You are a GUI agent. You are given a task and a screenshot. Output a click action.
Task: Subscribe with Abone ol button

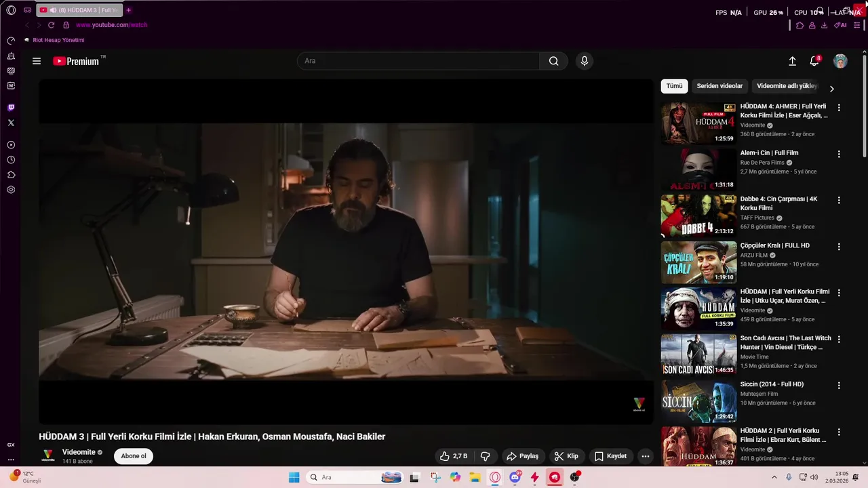coord(134,456)
